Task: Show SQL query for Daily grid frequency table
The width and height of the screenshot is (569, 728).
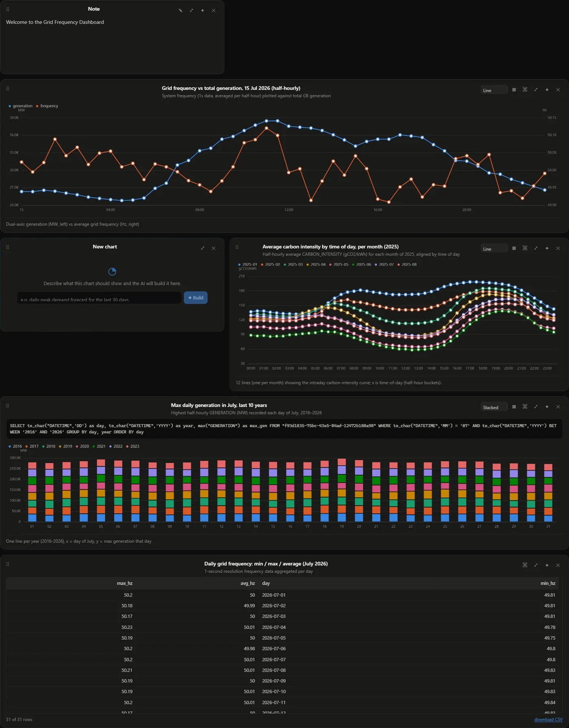Action: tap(525, 565)
